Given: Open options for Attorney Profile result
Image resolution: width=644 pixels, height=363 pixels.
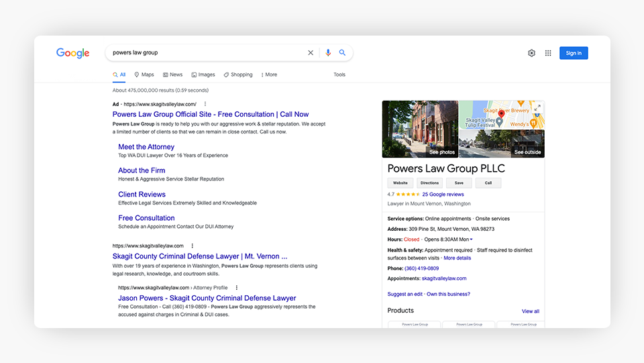Looking at the screenshot, I should coord(237,288).
